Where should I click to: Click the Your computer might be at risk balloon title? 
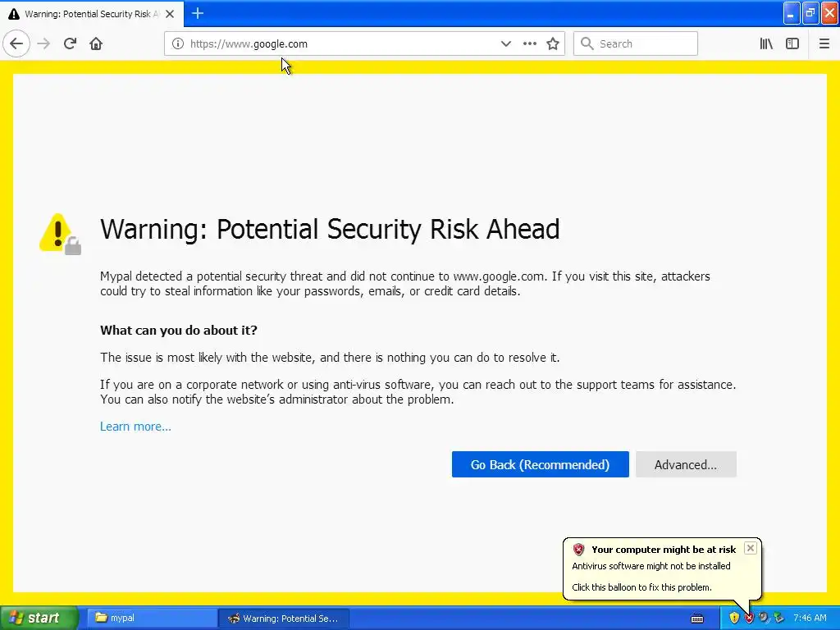point(664,550)
